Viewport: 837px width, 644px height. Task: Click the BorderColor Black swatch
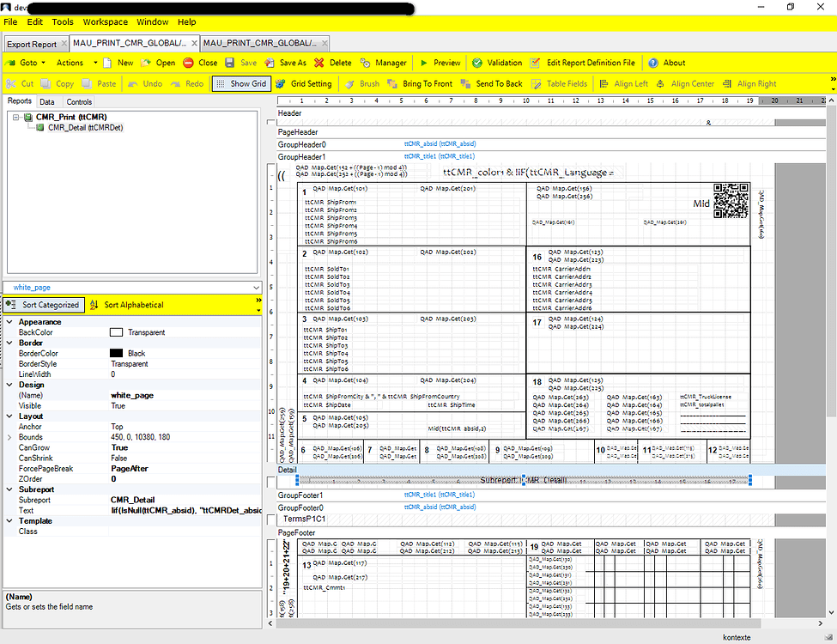pos(116,354)
